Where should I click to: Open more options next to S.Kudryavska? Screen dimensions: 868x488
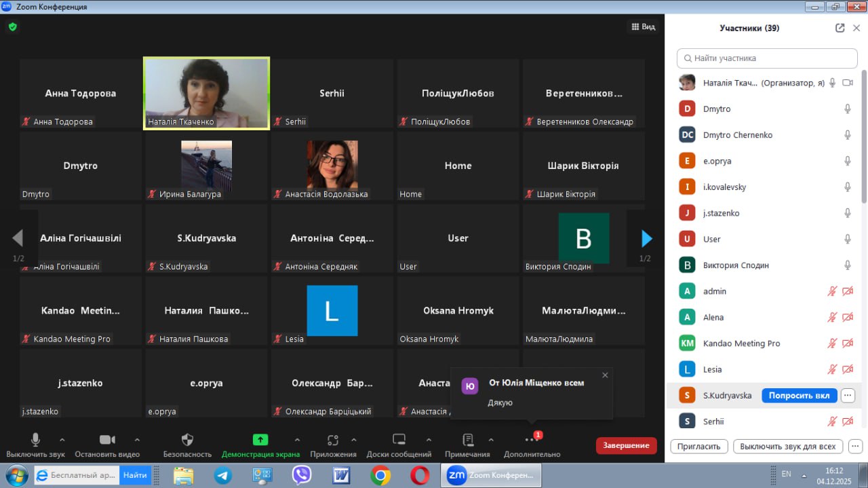tap(848, 396)
